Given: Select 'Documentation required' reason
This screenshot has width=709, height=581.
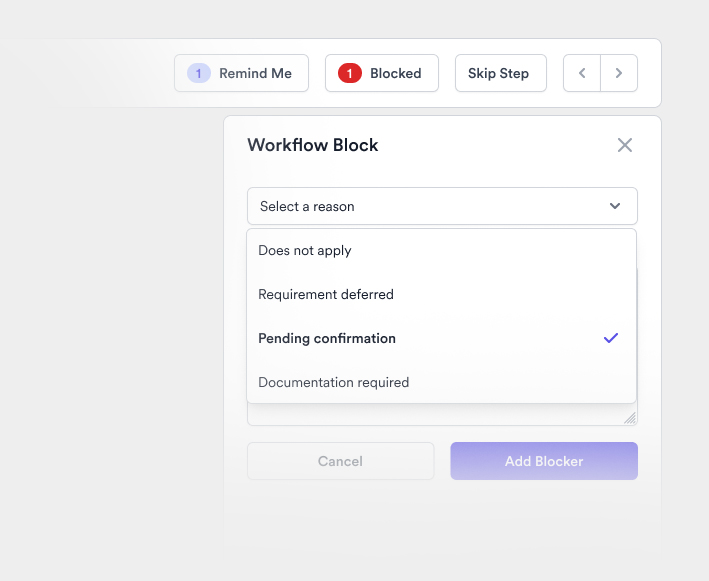Looking at the screenshot, I should point(333,382).
